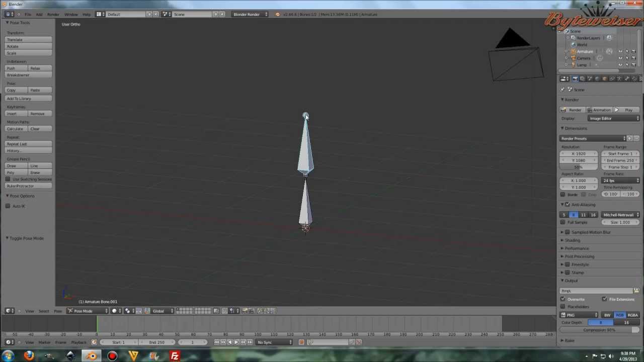Click the Translate transform button
Image resolution: width=644 pixels, height=362 pixels.
pos(29,40)
